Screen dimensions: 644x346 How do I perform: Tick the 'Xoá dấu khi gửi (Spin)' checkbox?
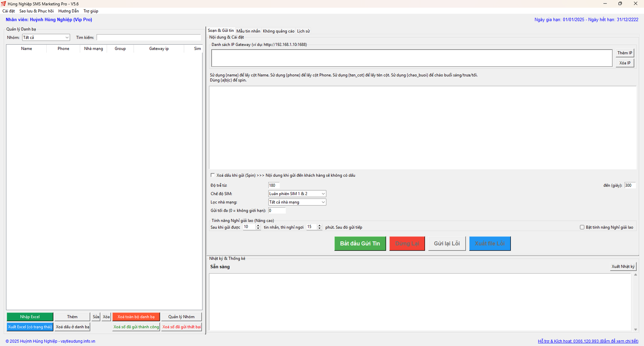[x=213, y=175]
